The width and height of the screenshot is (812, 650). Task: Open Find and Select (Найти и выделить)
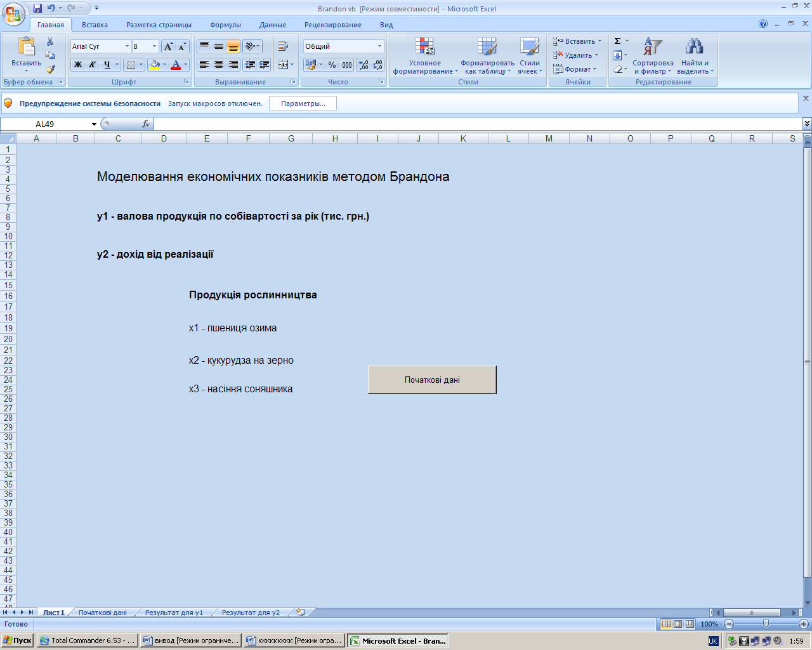tap(695, 56)
